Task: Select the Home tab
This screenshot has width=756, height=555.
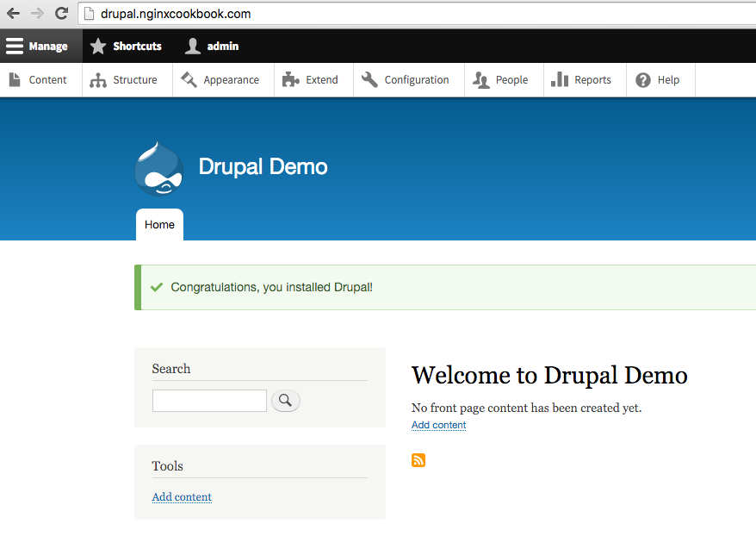Action: (159, 225)
